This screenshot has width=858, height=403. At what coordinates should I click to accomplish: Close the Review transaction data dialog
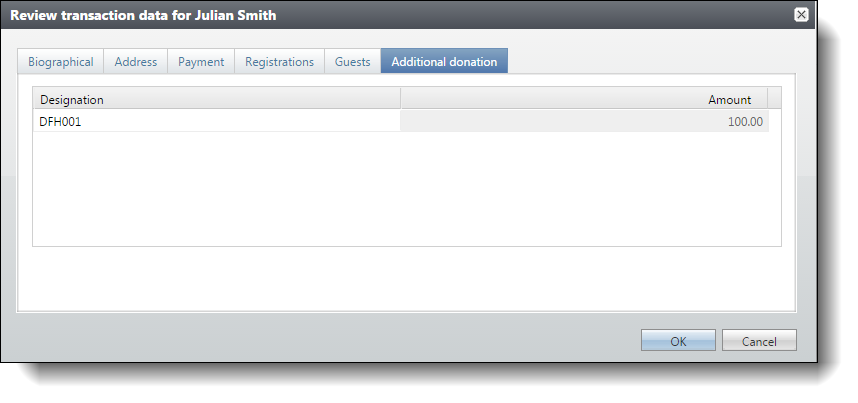click(801, 15)
